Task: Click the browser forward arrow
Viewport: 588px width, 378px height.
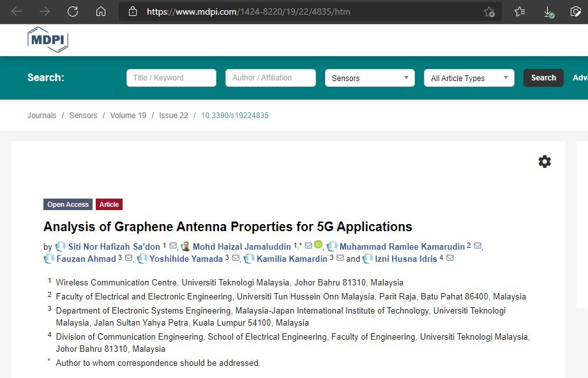Action: [45, 11]
